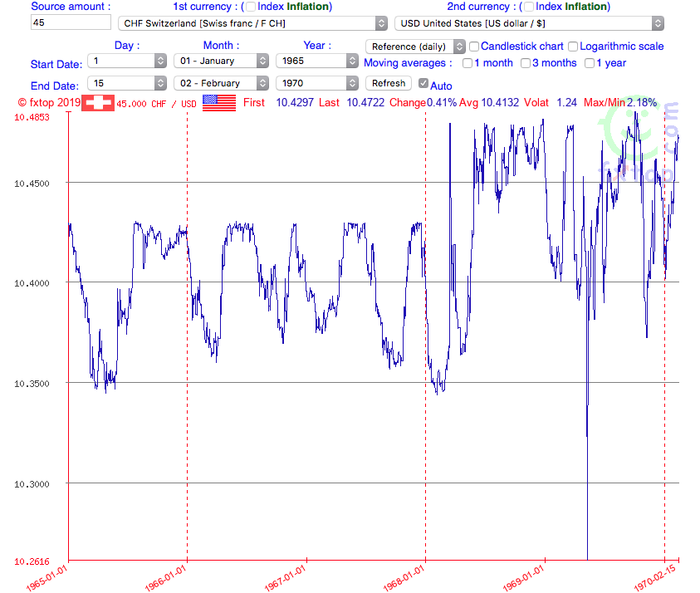Open the Reference (daily) dropdown
Viewport: 700px width, 593px height.
coord(415,46)
